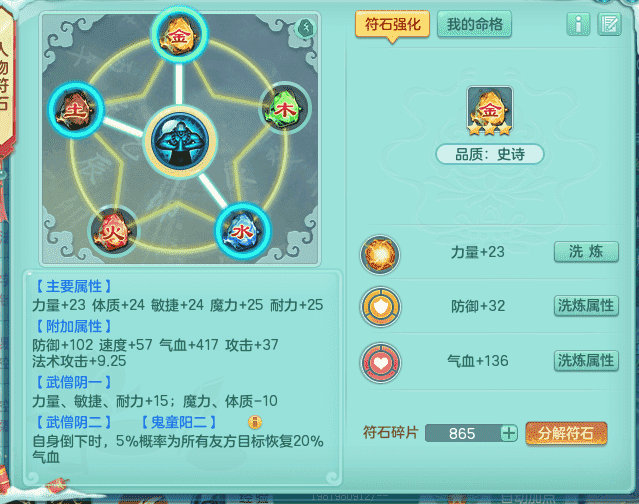
Task: Click the 力量+23 attribute orb icon
Action: 380,254
